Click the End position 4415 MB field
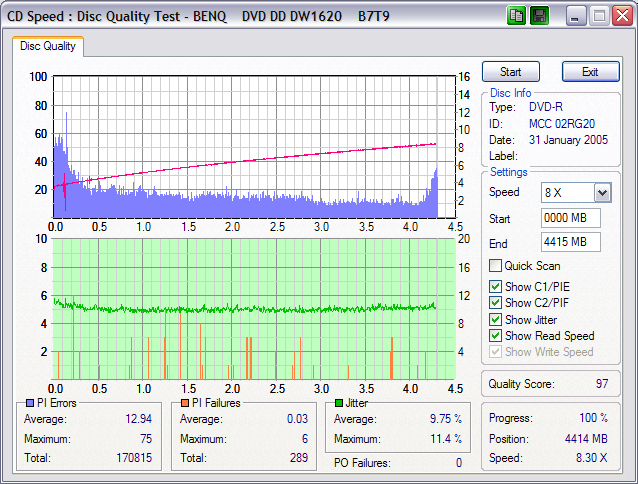Image resolution: width=638 pixels, height=484 pixels. [x=570, y=243]
